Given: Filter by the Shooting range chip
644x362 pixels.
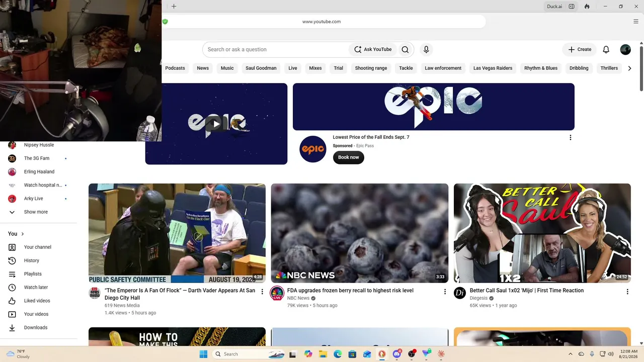Looking at the screenshot, I should pyautogui.click(x=371, y=68).
